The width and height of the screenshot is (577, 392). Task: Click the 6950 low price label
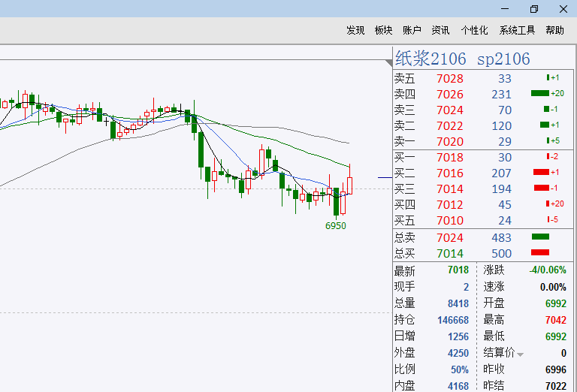click(335, 225)
